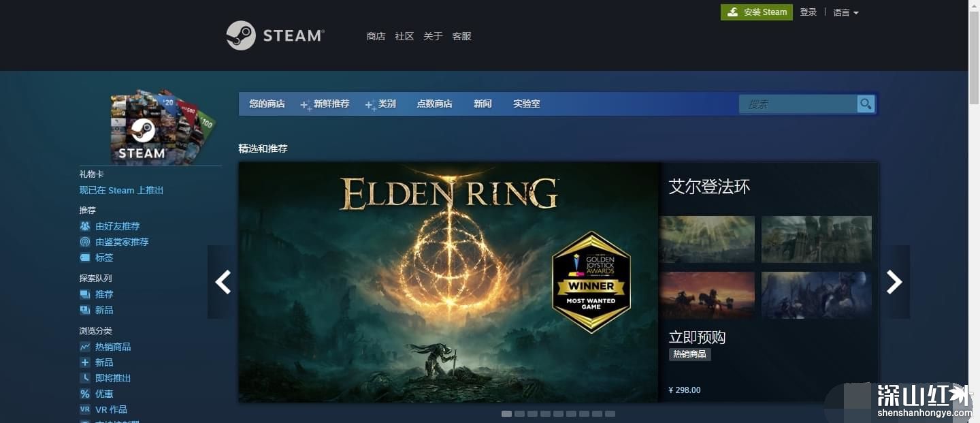Open 由好友推荐 friends icon in sidebar
Screen dimensions: 980x423
[85, 226]
